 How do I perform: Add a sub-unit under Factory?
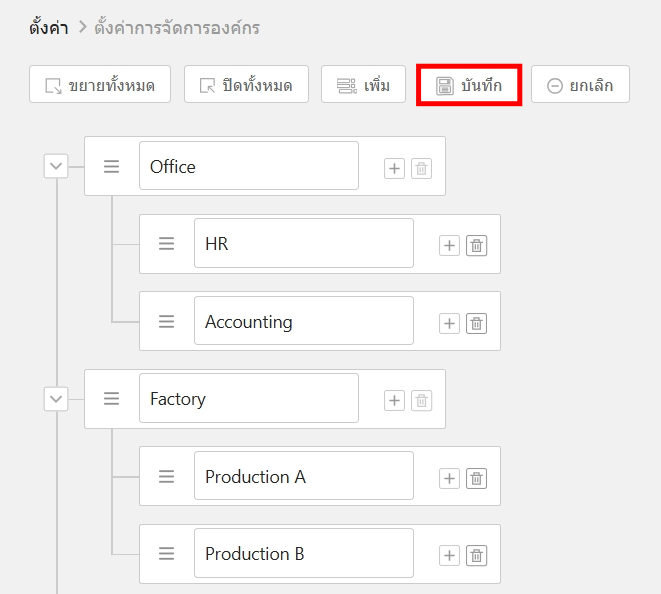tap(394, 400)
